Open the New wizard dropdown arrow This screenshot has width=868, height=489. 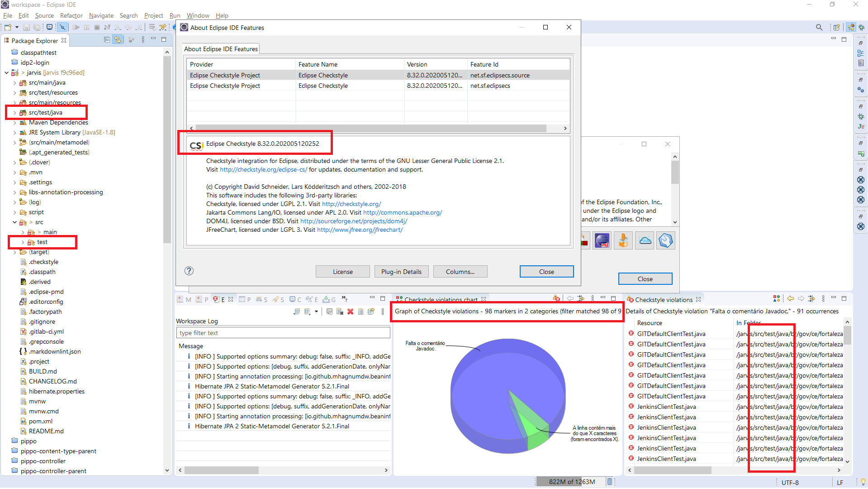17,27
